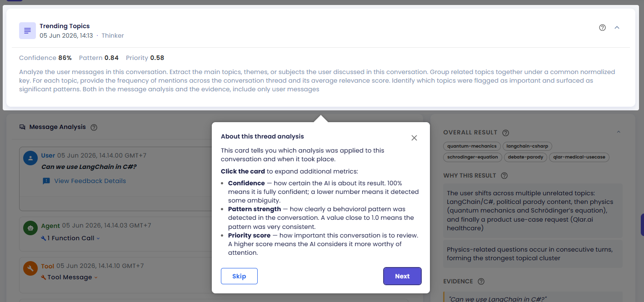Image resolution: width=644 pixels, height=302 pixels.
Task: Collapse the Trending Topics card chevron
Action: click(x=617, y=27)
